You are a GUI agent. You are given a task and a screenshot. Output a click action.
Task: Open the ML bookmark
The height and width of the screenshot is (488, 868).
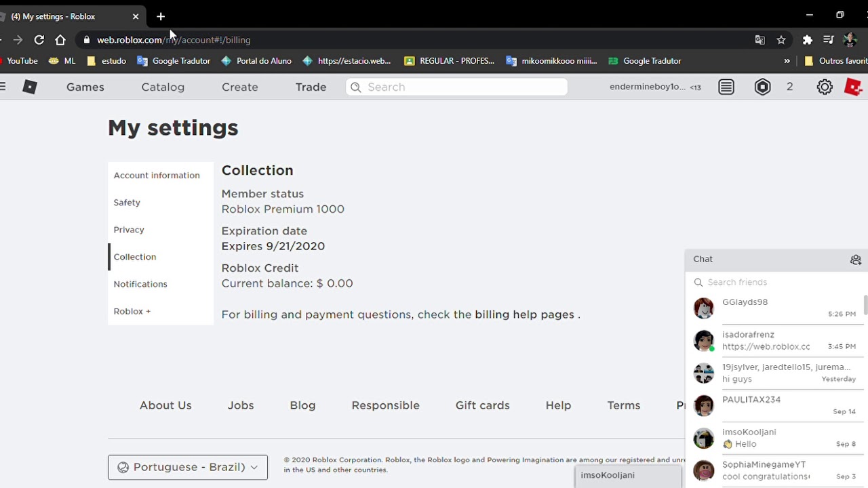(x=62, y=61)
